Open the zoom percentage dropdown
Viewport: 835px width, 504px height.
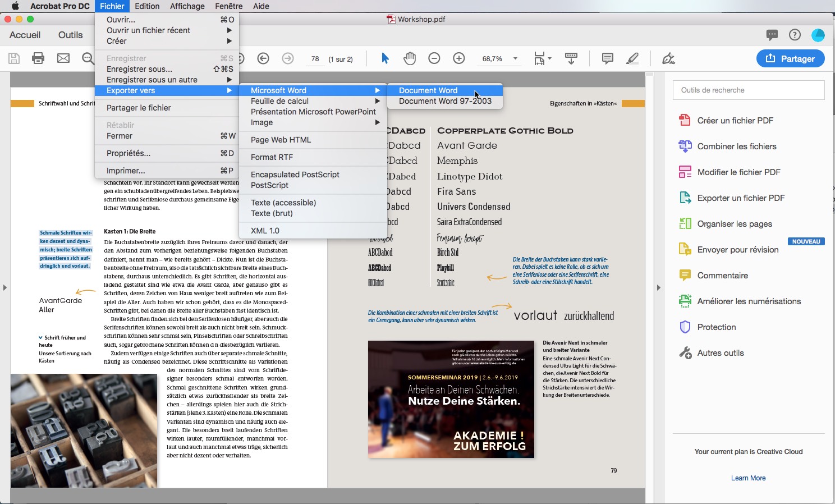[515, 58]
